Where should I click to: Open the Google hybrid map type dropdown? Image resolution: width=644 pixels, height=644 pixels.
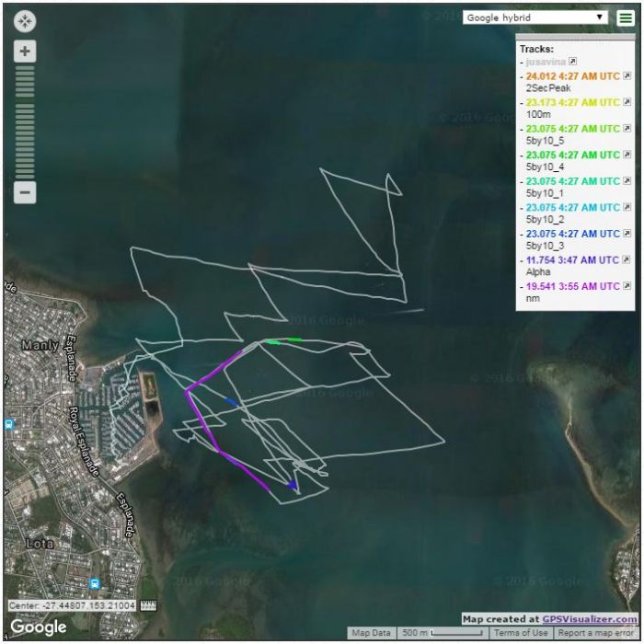tap(535, 17)
